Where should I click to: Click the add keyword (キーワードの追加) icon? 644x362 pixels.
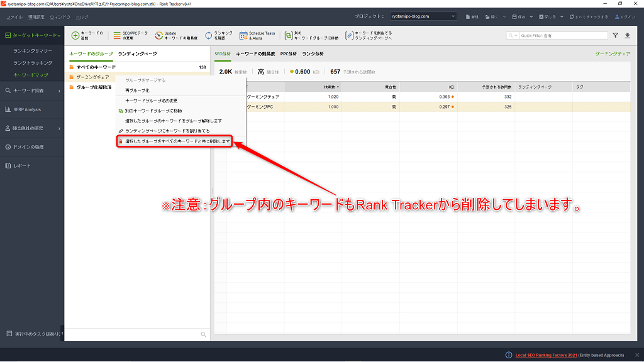click(75, 36)
